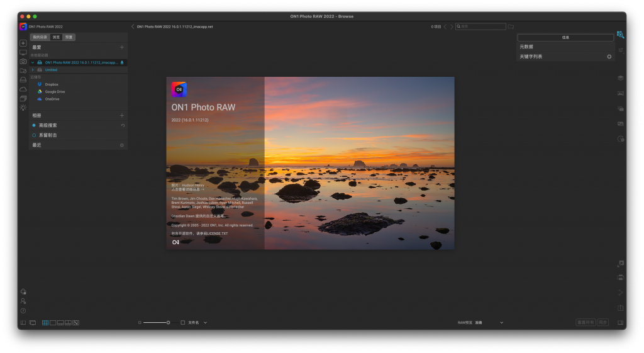Open Dropbox cloud storage
Viewport: 644px width, 353px height.
52,84
